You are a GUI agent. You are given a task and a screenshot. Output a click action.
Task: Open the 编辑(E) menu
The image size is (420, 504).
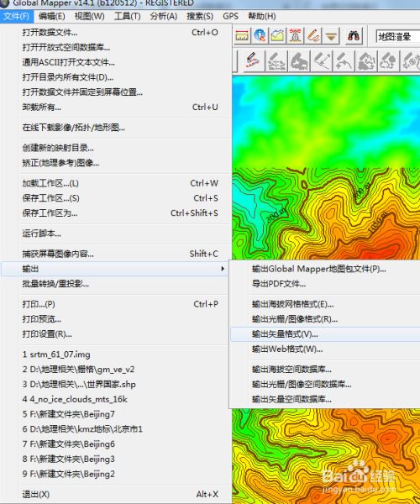(x=52, y=16)
